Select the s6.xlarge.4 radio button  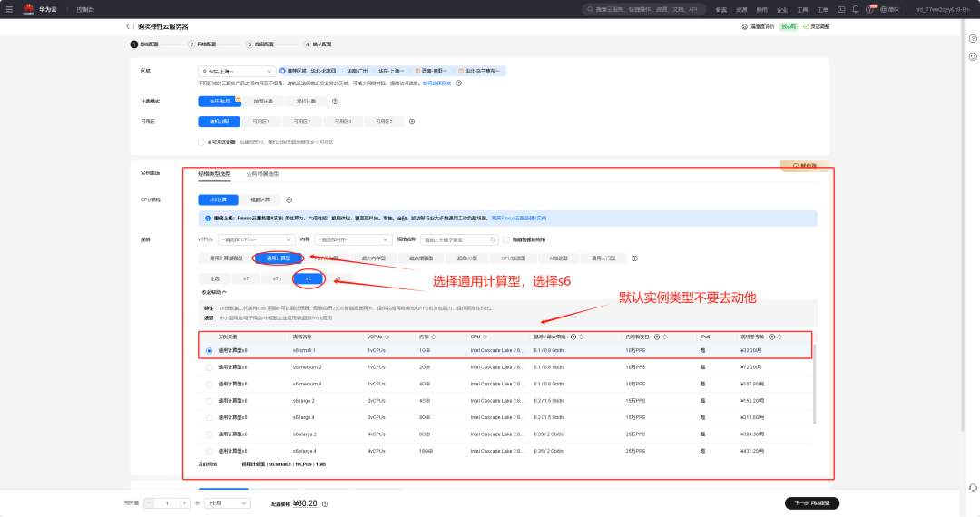coord(209,451)
